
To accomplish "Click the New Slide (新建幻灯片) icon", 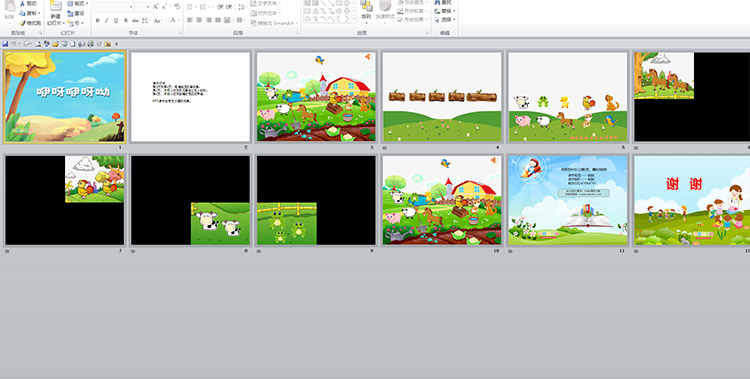I will click(x=55, y=6).
